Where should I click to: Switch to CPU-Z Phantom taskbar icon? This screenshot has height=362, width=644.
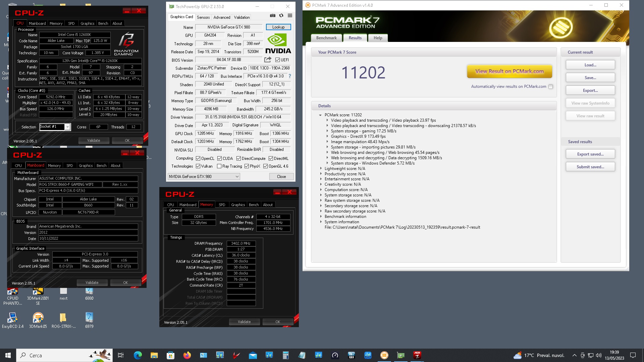417,355
